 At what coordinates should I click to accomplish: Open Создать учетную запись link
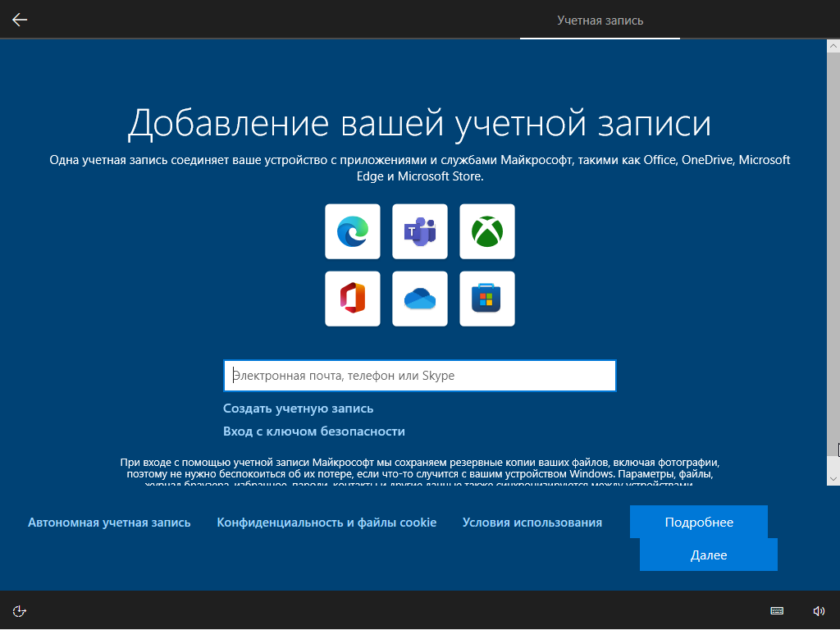click(299, 409)
